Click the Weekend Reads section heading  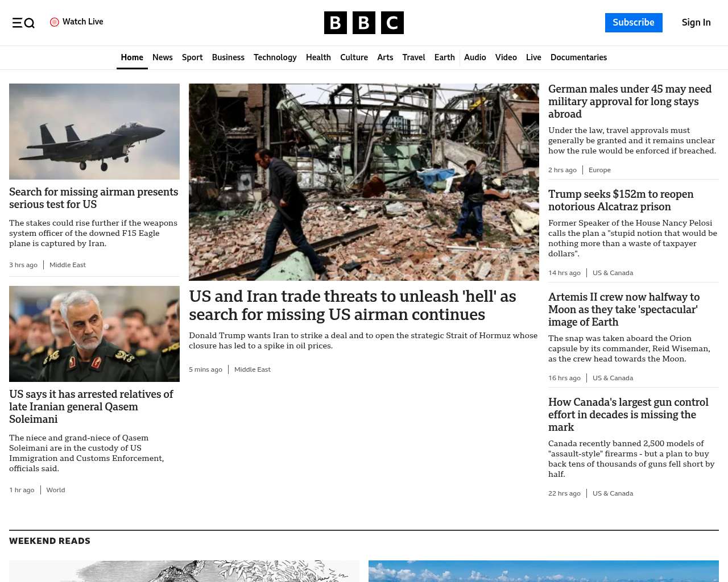[49, 541]
